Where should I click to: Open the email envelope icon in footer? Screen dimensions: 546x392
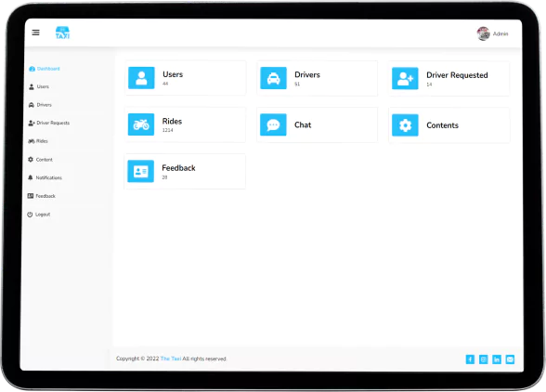point(510,359)
